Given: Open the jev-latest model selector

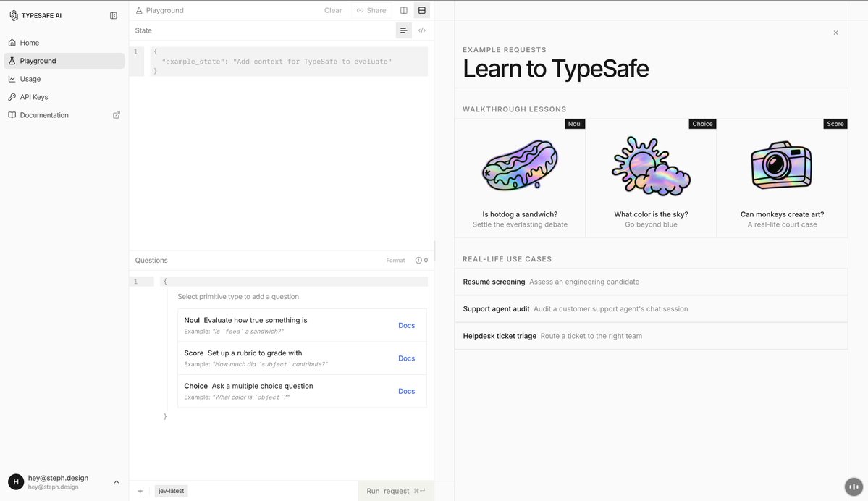Looking at the screenshot, I should [171, 491].
